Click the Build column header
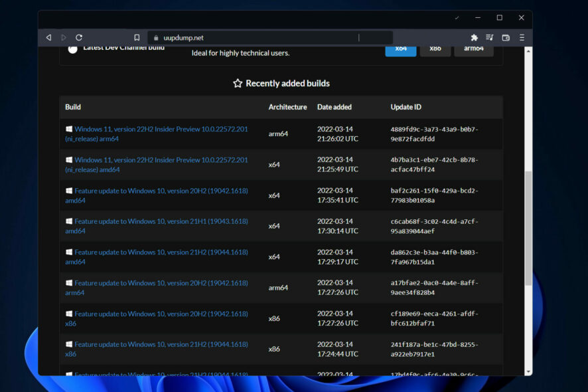Viewport: 588px width, 392px height. pyautogui.click(x=73, y=107)
